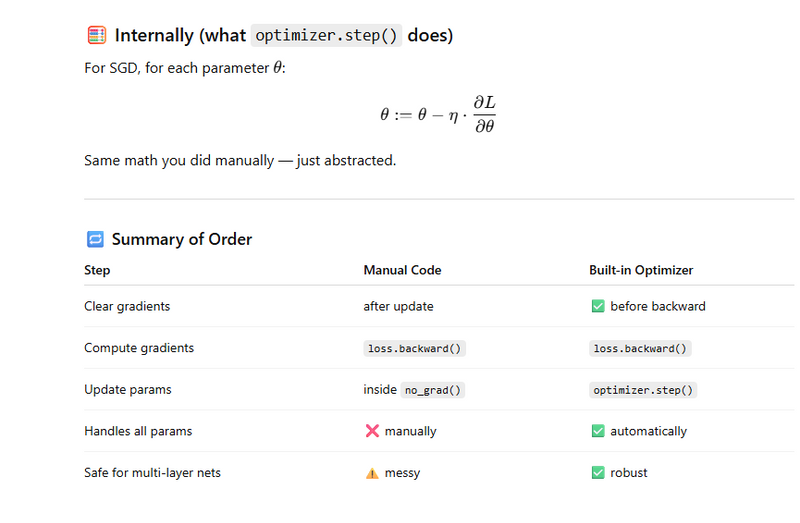800x523 pixels.
Task: Click Safe for multi-layer nets row label
Action: pos(152,472)
